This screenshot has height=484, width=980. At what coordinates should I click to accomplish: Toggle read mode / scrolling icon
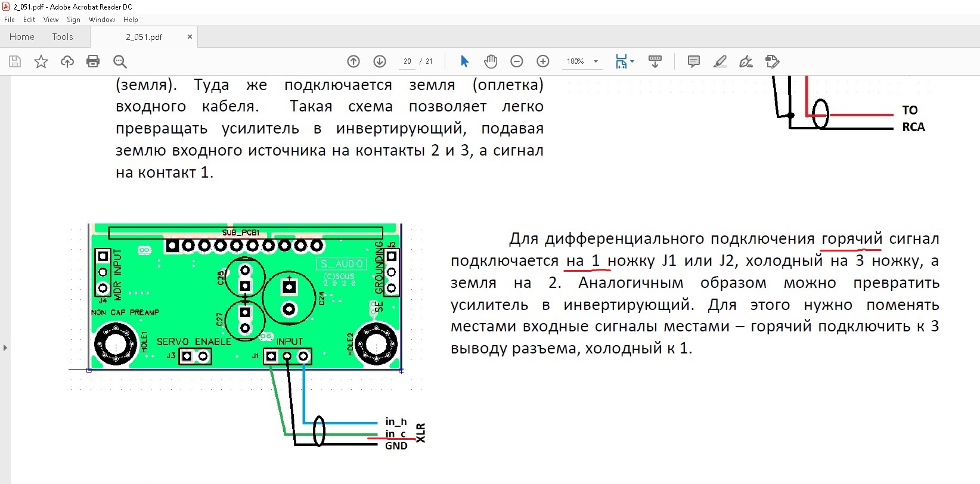coord(655,61)
